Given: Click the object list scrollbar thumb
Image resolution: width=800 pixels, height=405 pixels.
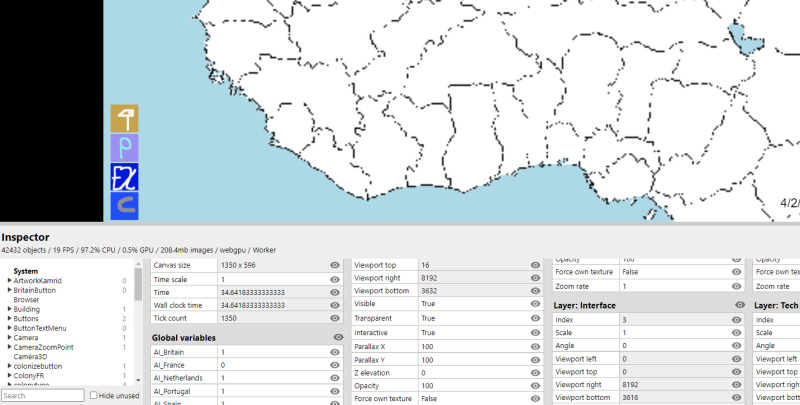Looking at the screenshot, I should [138, 284].
